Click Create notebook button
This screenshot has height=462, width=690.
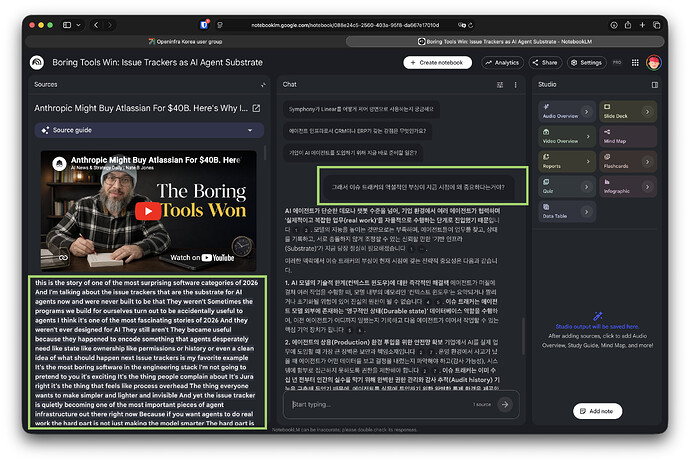click(437, 62)
